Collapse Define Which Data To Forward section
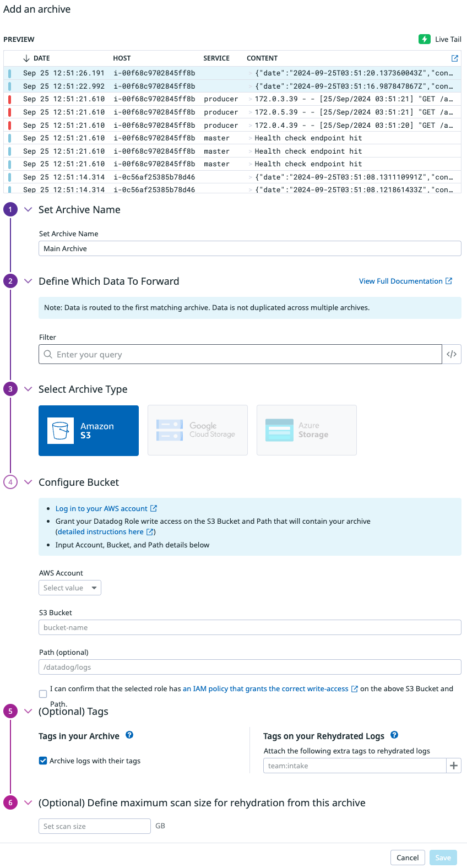Image resolution: width=467 pixels, height=868 pixels. coord(28,281)
